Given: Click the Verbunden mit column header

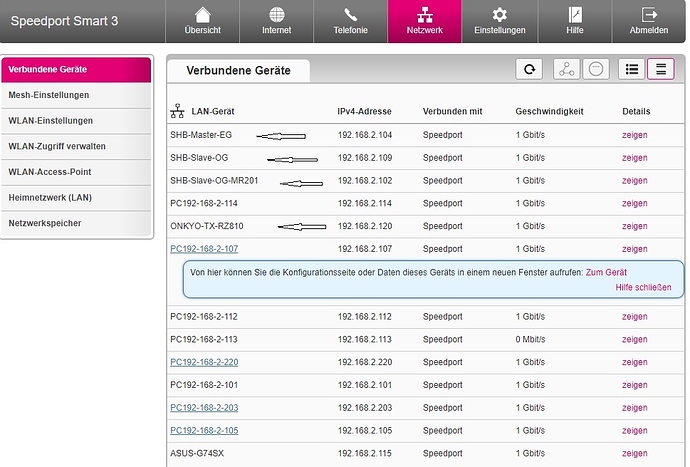Looking at the screenshot, I should coord(452,111).
